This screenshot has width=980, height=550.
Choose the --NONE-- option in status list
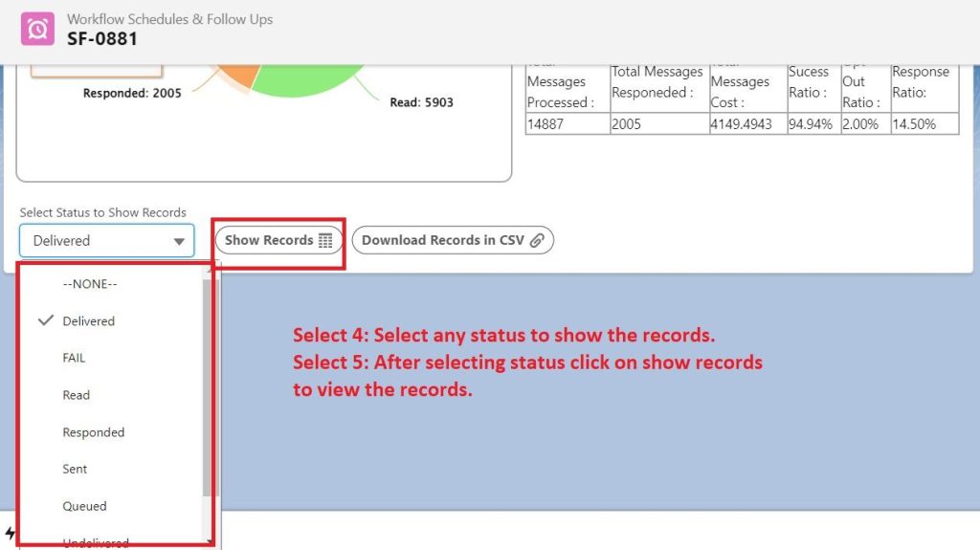coord(89,284)
